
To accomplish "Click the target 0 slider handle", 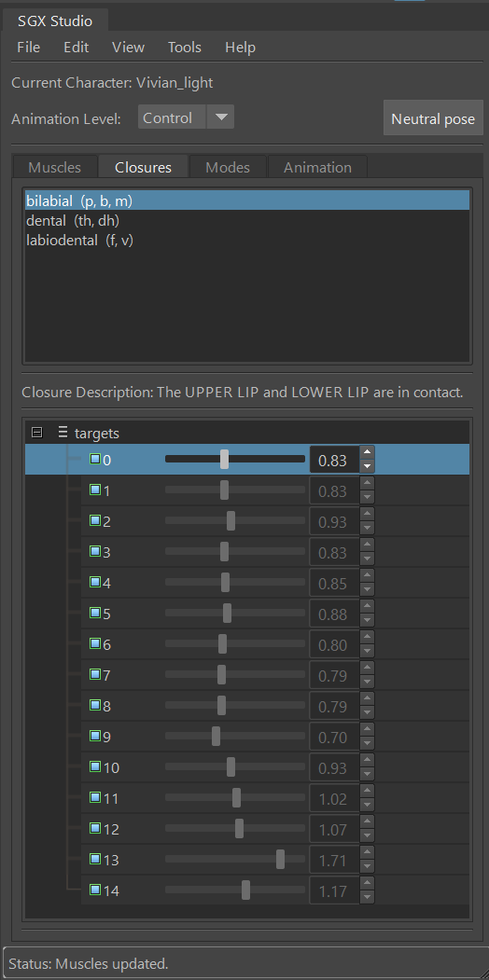I will point(225,460).
